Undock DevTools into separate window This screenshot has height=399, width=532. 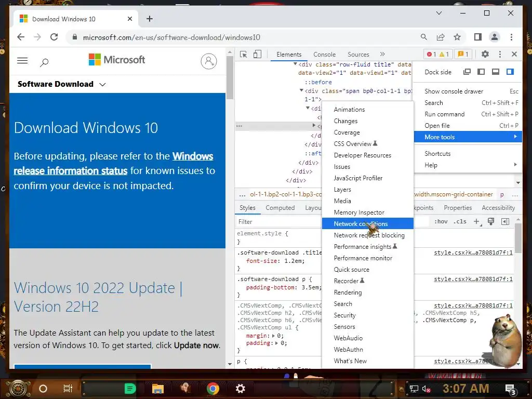coord(467,72)
